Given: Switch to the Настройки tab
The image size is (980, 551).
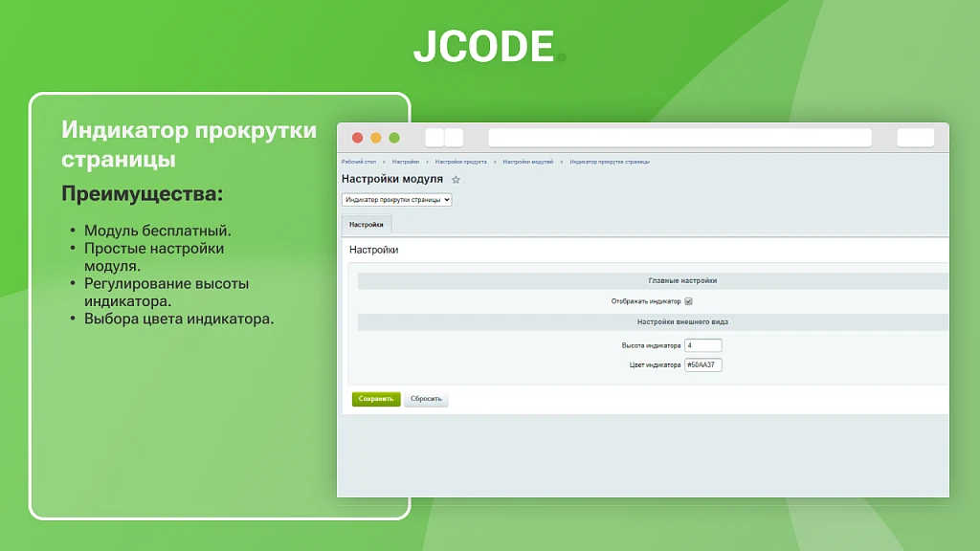Looking at the screenshot, I should pyautogui.click(x=367, y=224).
